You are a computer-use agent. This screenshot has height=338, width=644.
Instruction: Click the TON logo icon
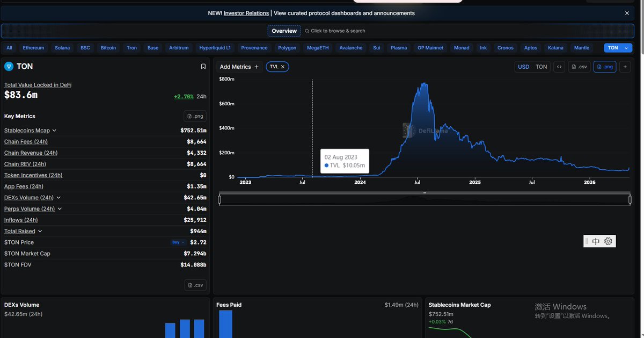click(9, 67)
